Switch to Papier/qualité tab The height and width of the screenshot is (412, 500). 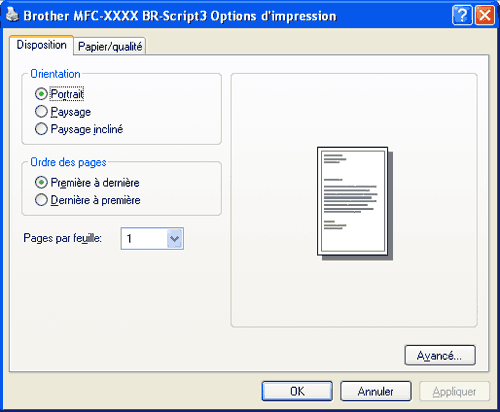pos(110,46)
